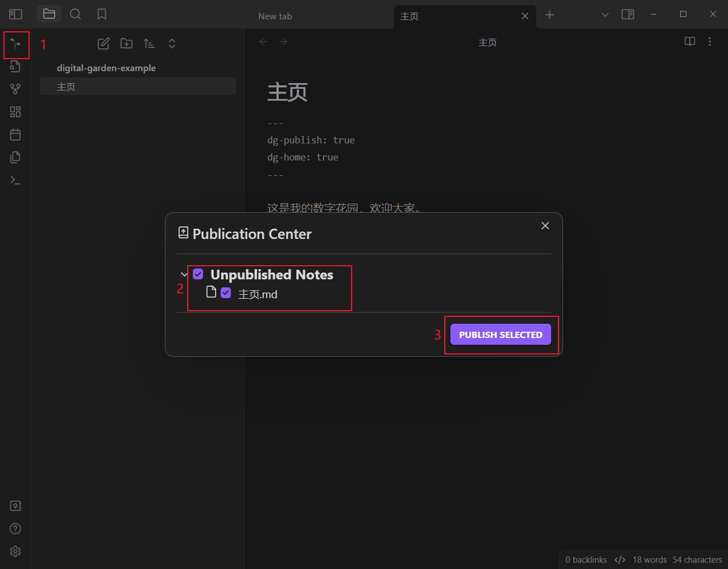Open the vault switcher icon
This screenshot has height=569, width=728.
(15, 505)
